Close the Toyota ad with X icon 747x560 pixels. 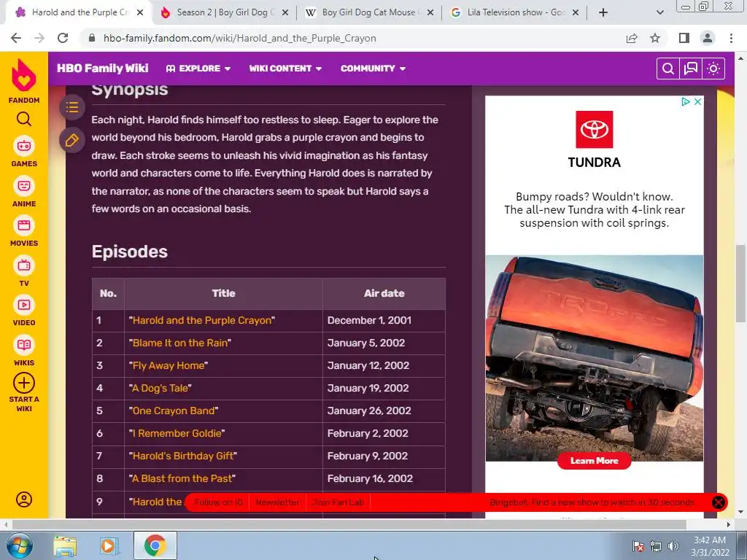tap(697, 101)
